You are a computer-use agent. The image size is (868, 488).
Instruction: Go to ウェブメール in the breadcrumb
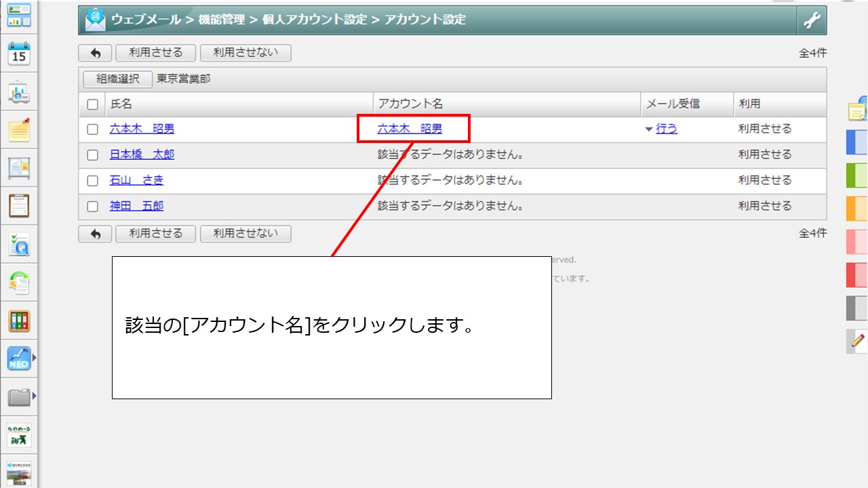[x=147, y=20]
